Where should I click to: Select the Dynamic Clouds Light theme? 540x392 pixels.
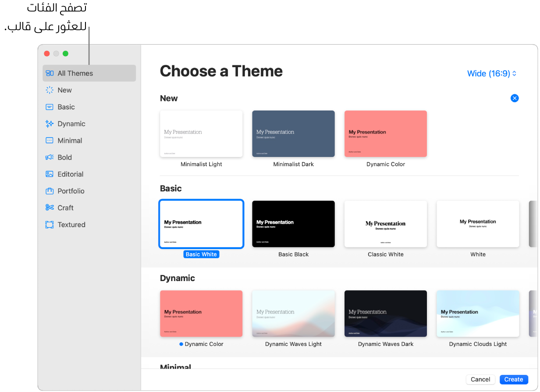(x=478, y=314)
